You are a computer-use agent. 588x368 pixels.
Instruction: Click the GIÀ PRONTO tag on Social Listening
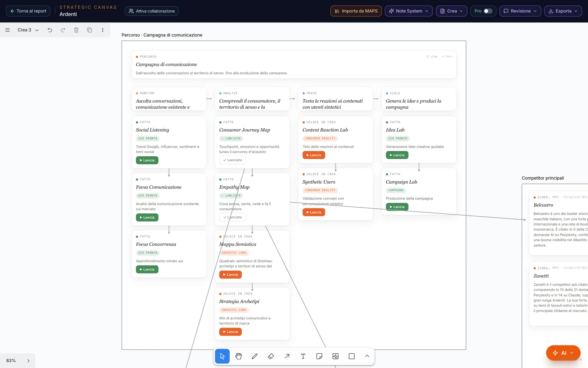[148, 139]
